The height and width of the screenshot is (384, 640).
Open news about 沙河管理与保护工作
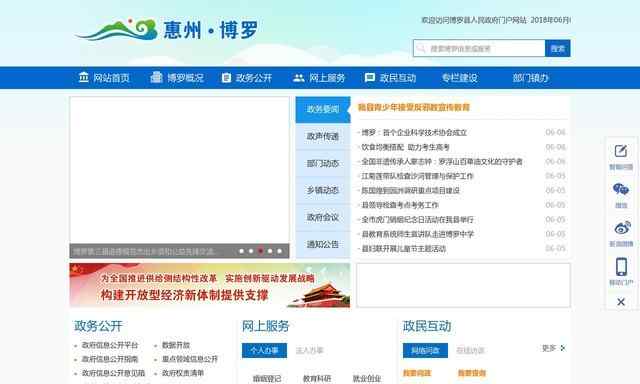pyautogui.click(x=417, y=176)
